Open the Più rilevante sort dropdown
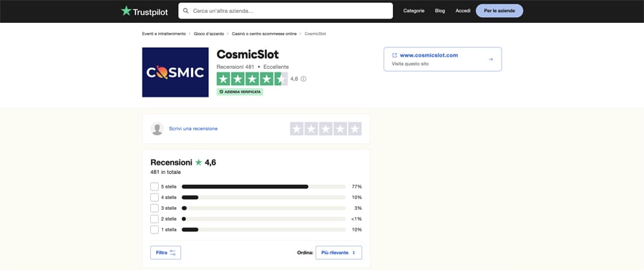The height and width of the screenshot is (270, 644). 338,253
